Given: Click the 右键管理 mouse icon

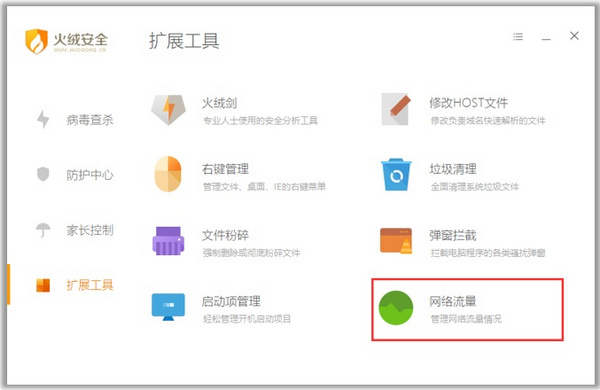Looking at the screenshot, I should (x=168, y=174).
